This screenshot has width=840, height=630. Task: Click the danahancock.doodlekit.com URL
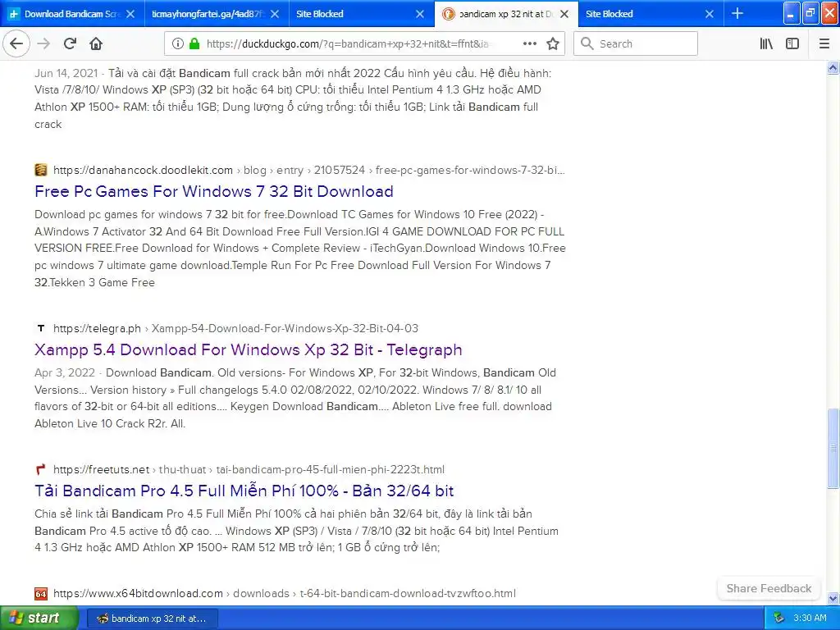[143, 170]
